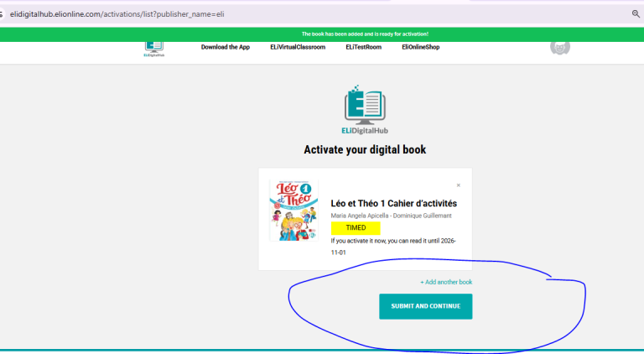Click the author names Maria Angela Apicella line

coord(391,216)
